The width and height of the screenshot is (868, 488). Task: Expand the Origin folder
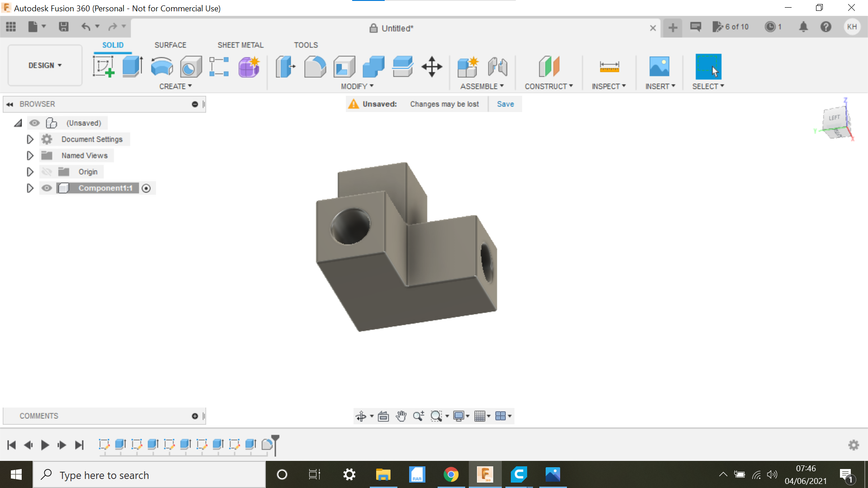[x=30, y=172]
